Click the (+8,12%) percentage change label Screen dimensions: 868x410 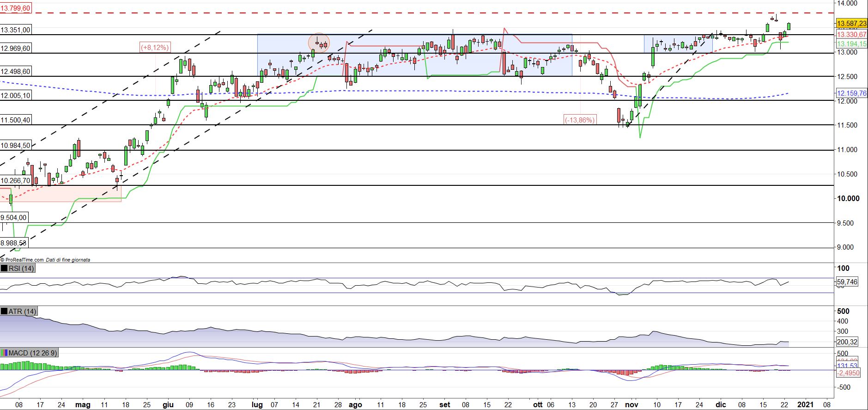(x=156, y=47)
